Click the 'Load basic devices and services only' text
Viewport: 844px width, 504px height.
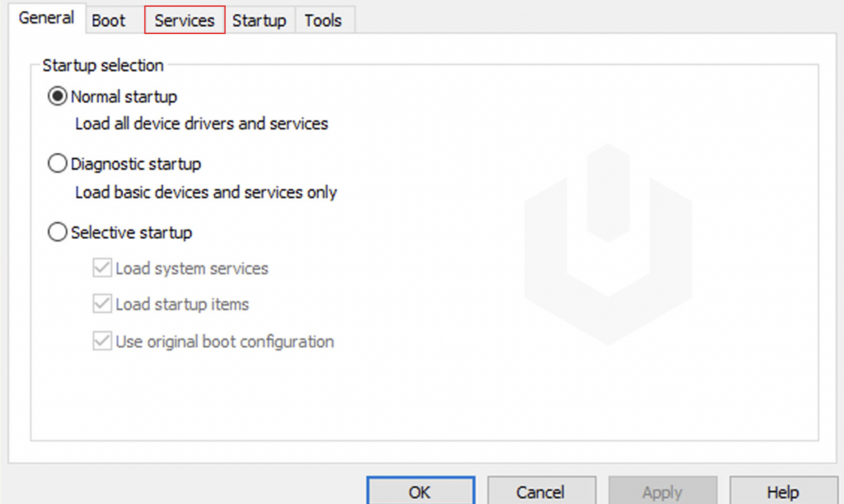(205, 193)
